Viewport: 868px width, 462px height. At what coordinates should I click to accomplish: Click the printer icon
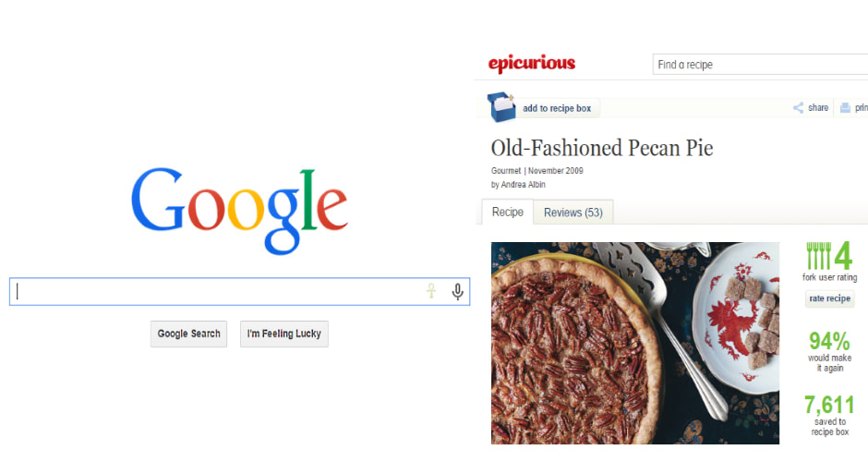coord(845,107)
